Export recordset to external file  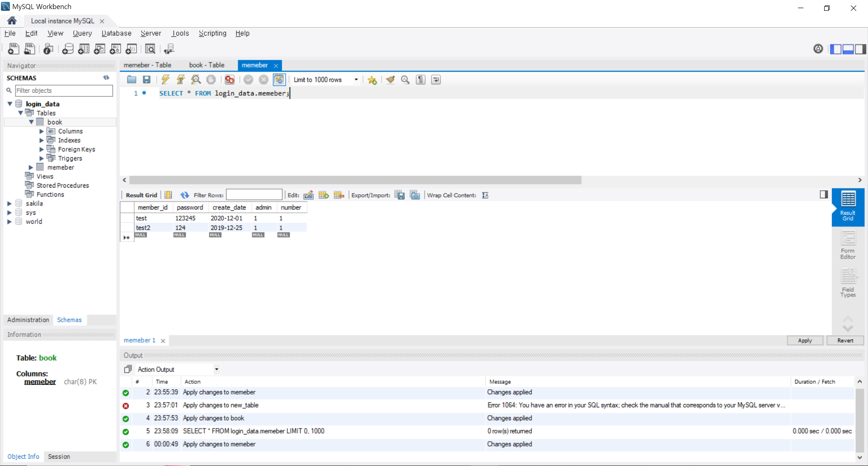[400, 195]
